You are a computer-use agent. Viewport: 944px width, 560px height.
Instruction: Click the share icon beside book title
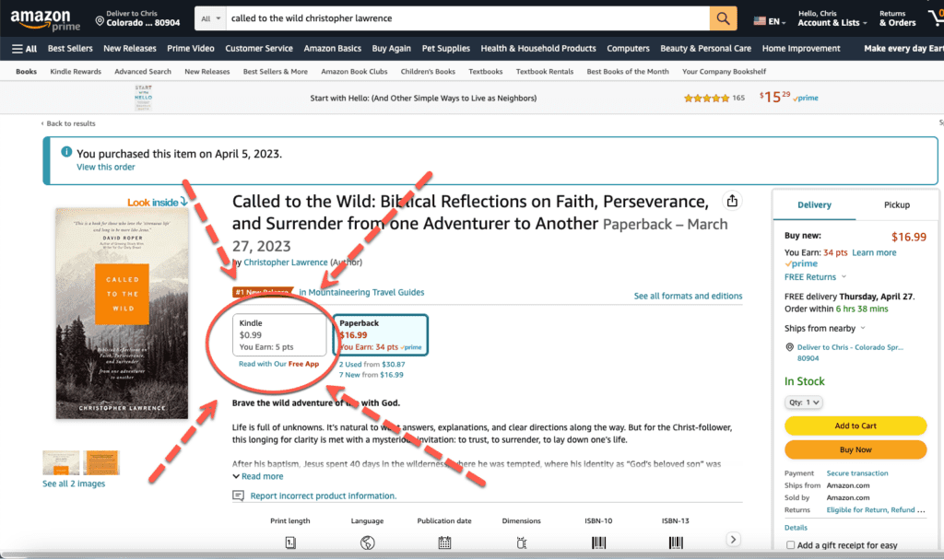pos(732,201)
